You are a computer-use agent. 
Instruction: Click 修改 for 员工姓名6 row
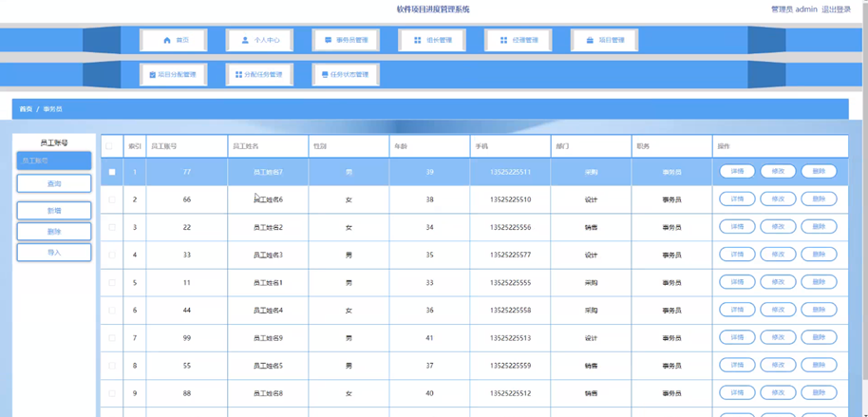779,199
